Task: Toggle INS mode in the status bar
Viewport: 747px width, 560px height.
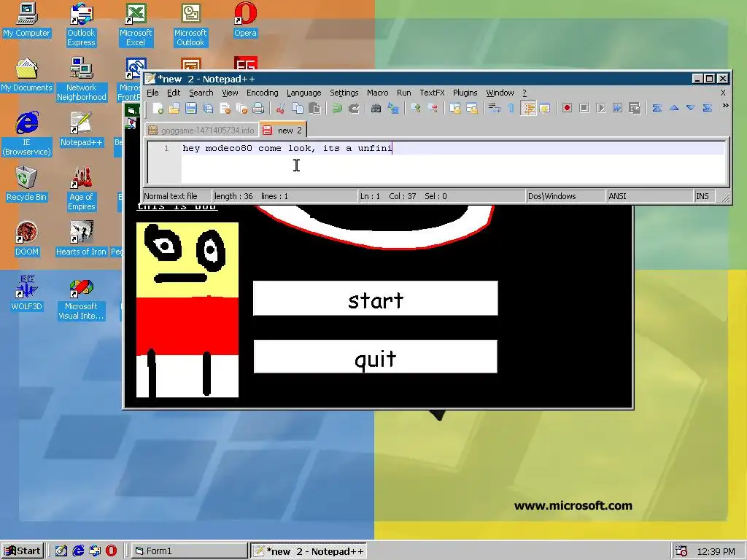Action: pyautogui.click(x=704, y=196)
